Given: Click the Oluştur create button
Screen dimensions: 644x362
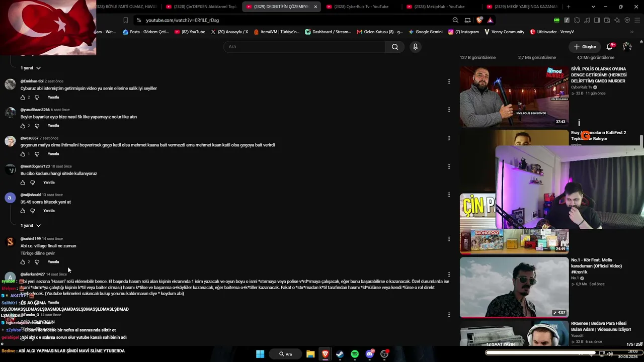Looking at the screenshot, I should 585,47.
